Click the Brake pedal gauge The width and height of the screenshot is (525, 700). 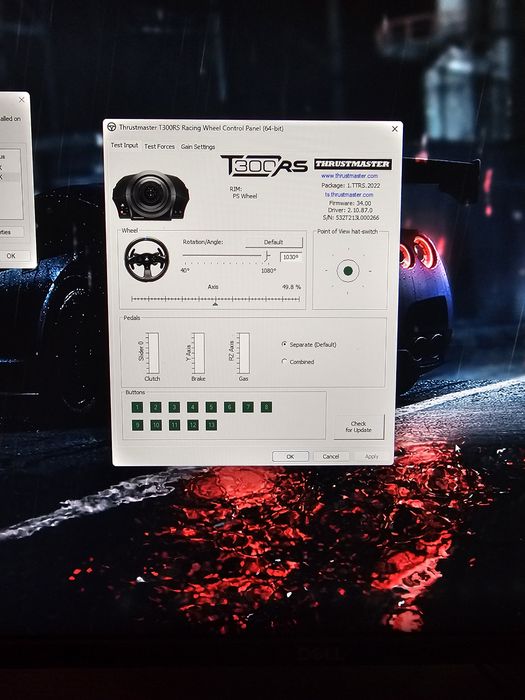tap(199, 353)
